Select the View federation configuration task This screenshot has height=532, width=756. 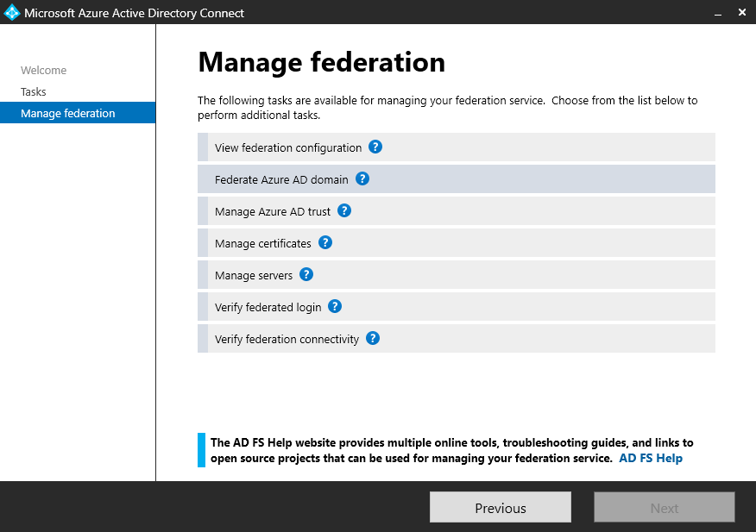(288, 147)
